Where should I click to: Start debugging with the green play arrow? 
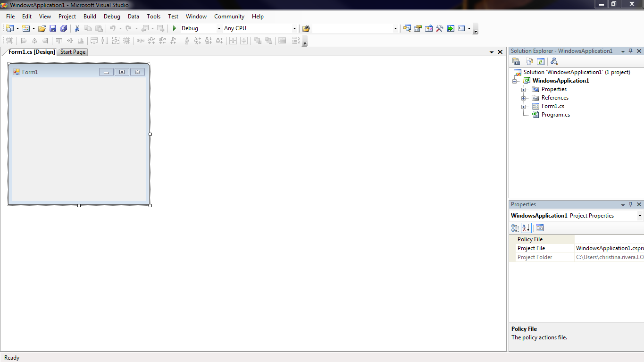175,28
